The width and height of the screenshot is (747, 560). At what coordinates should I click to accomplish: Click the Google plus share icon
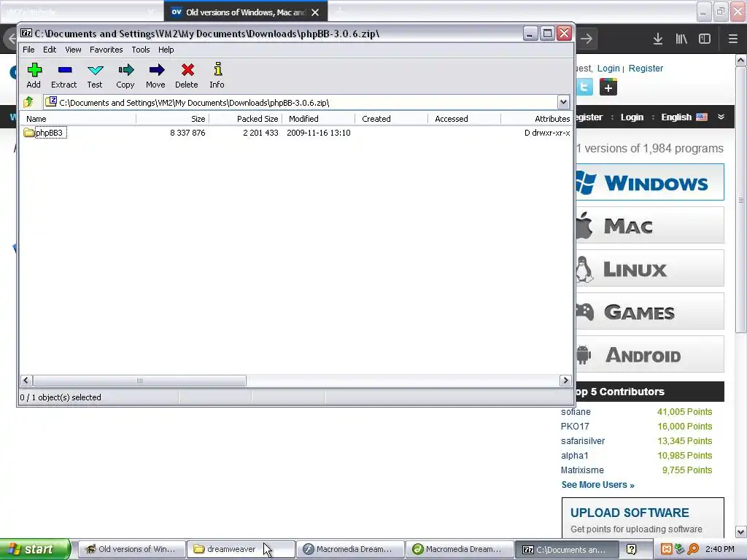coord(608,87)
